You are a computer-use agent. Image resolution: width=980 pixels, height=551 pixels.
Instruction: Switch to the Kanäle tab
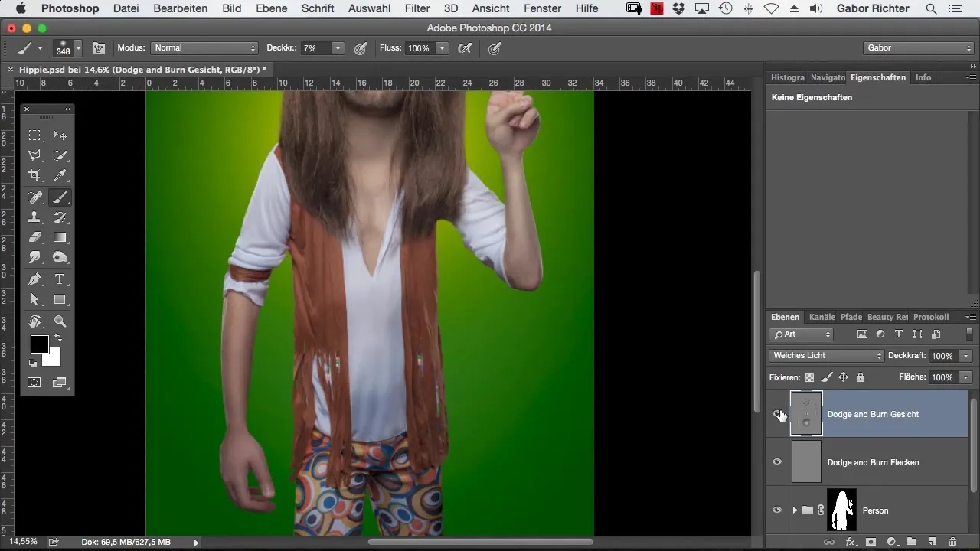click(822, 317)
